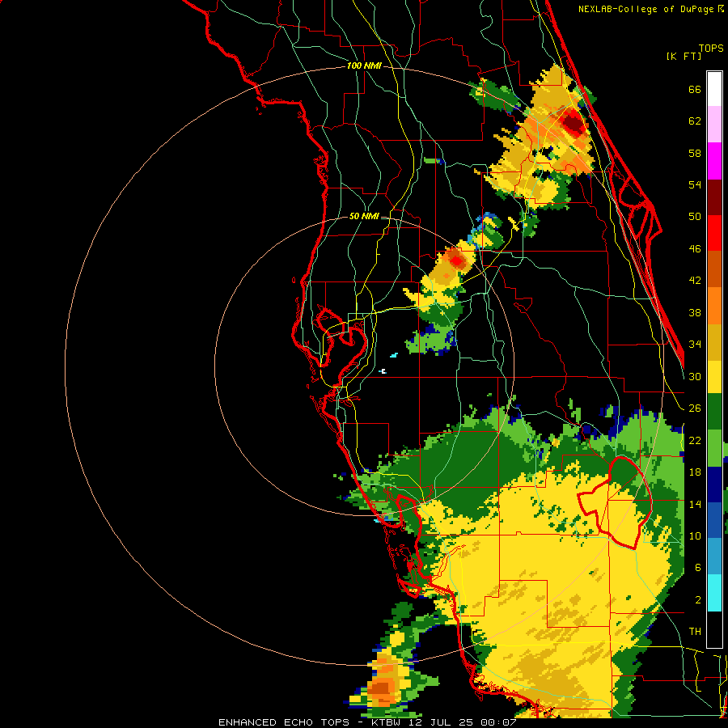The image size is (728, 728).
Task: Pick the black TH legend swatch
Action: coord(714,629)
